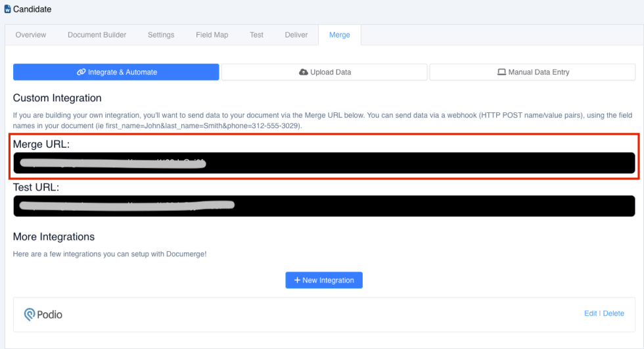Edit the Podio integration

coord(590,314)
